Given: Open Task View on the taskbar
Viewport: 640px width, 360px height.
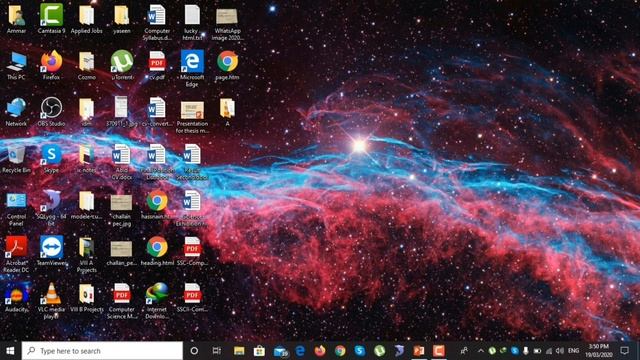Looking at the screenshot, I should click(x=217, y=351).
